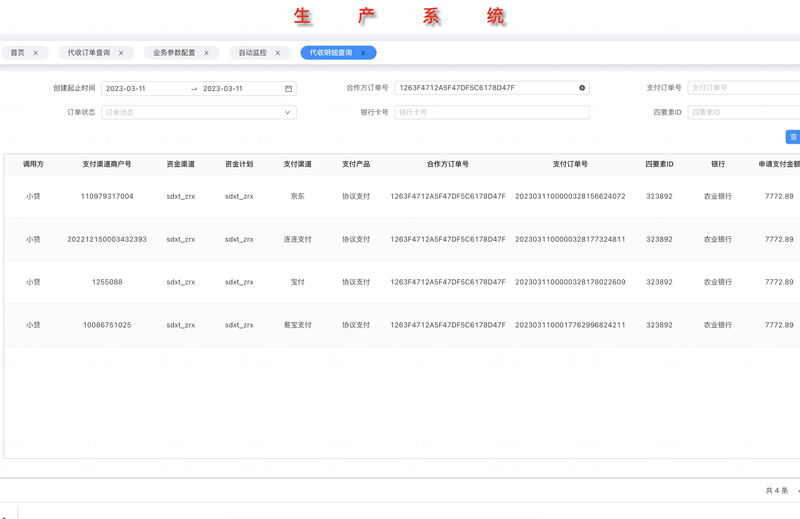Close the 业务参数配置 tab
The height and width of the screenshot is (519, 800).
[x=206, y=53]
